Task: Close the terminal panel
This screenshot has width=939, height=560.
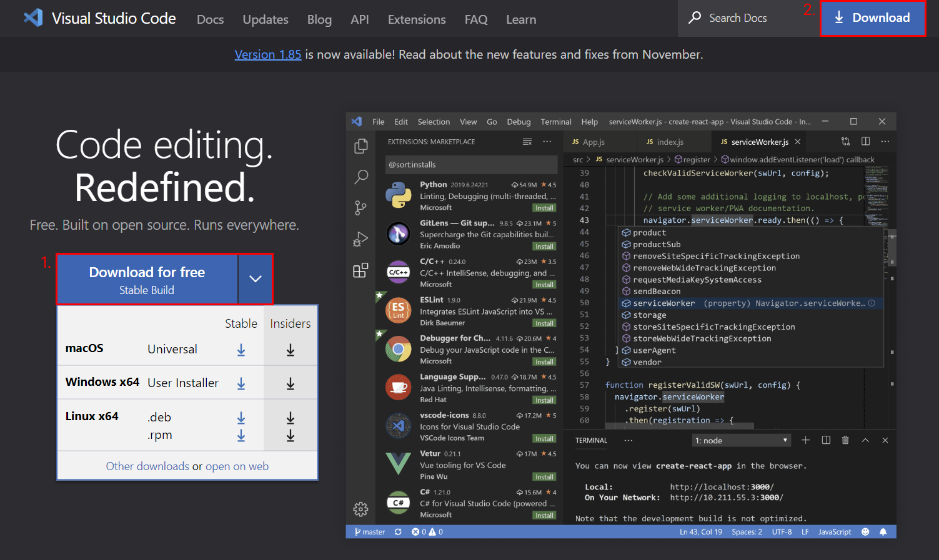Action: coord(885,440)
